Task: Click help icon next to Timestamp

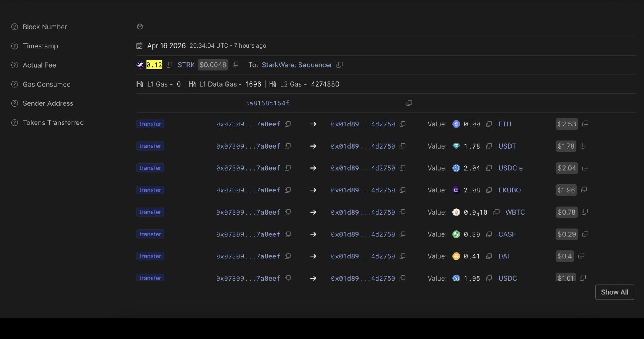Action: (14, 46)
